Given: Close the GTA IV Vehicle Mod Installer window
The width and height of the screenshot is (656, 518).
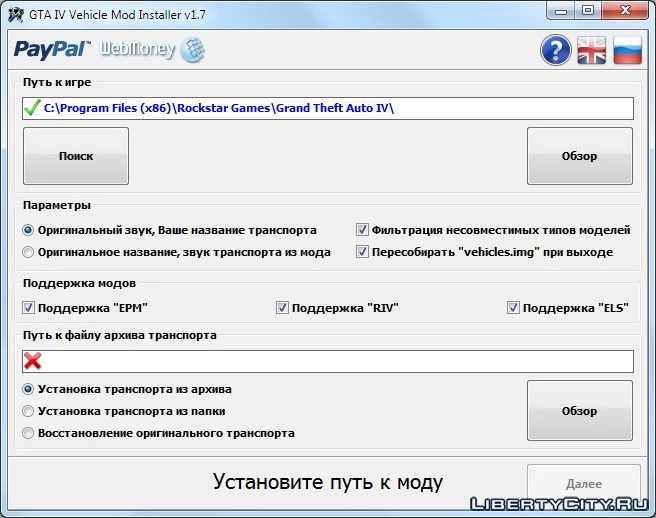Looking at the screenshot, I should [625, 11].
